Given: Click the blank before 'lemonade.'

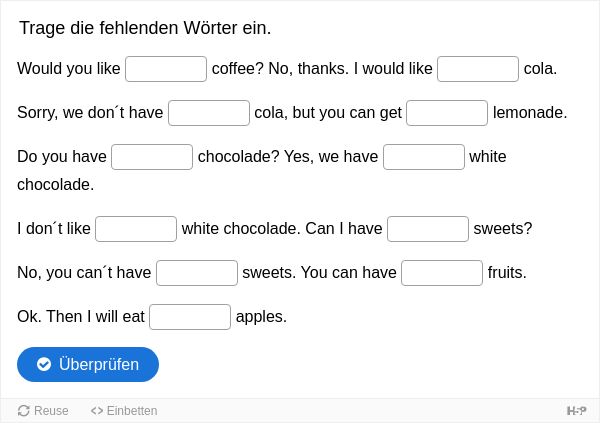Looking at the screenshot, I should 447,113.
